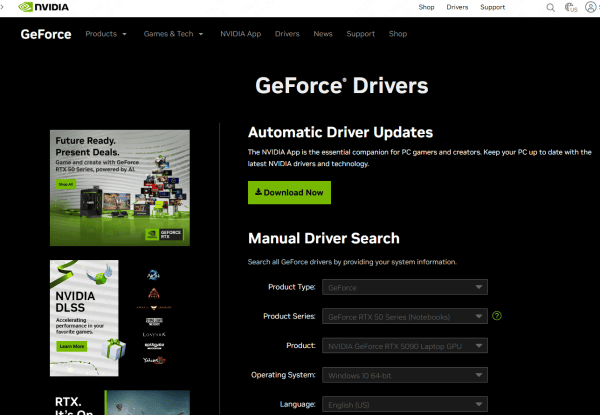Open Shop in GeForce navigation
The width and height of the screenshot is (600, 415).
pos(398,34)
